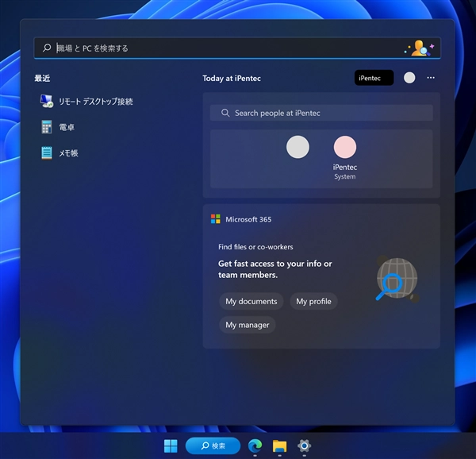Click the Microsoft 365 logo icon
The height and width of the screenshot is (459, 476).
pyautogui.click(x=216, y=219)
